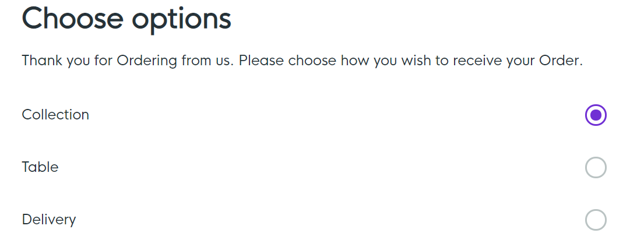Click the "Thank you for Ordering" message
Image resolution: width=644 pixels, height=247 pixels.
tap(302, 61)
